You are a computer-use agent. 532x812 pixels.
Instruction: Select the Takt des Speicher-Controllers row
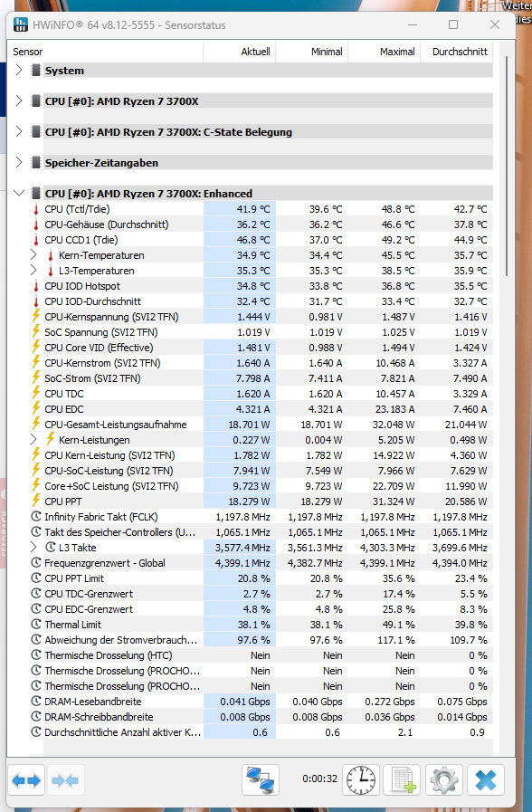(261, 532)
